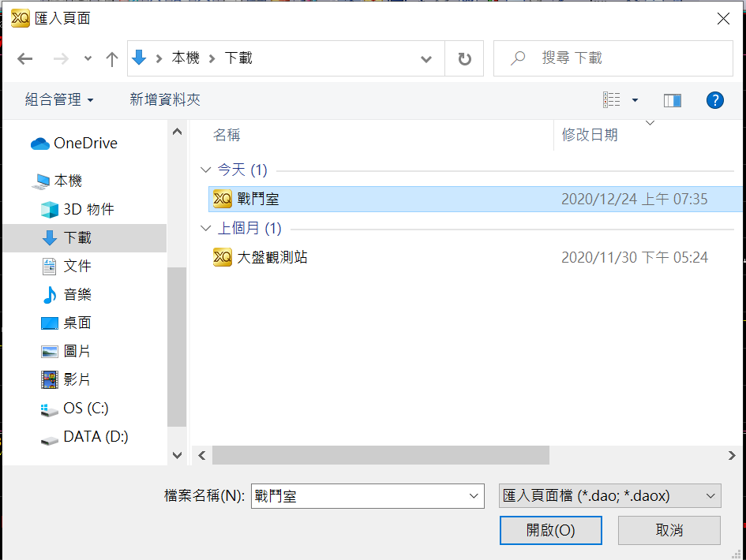This screenshot has height=560, width=746.
Task: Click the 搜尋 下載 search field
Action: 613,58
